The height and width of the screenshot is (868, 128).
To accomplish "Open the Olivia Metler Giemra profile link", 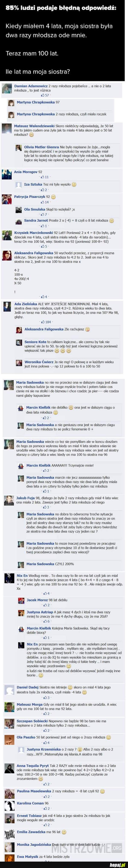I will pyautogui.click(x=41, y=147).
